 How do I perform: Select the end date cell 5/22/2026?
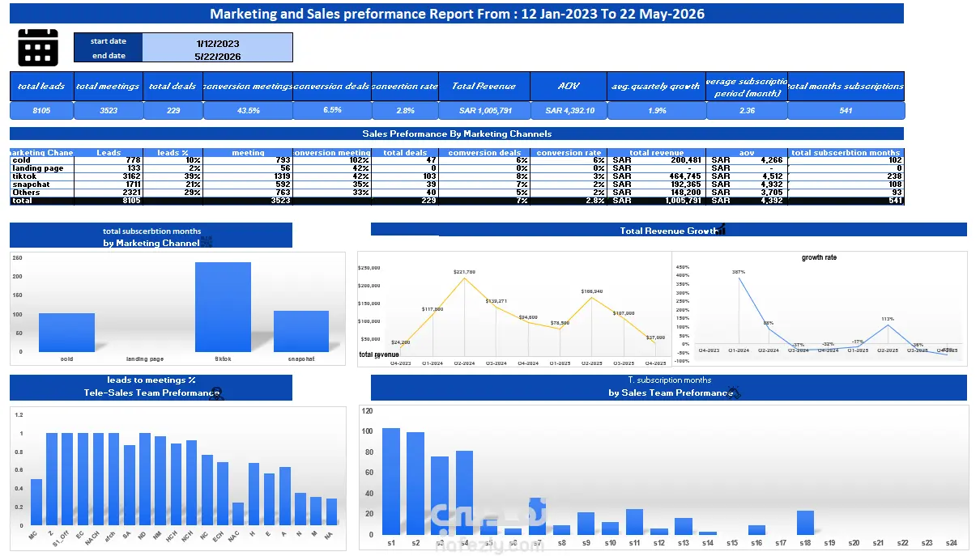[217, 57]
